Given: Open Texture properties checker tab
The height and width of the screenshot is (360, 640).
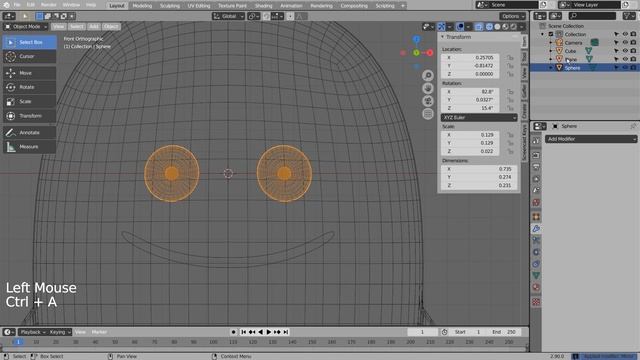Looking at the screenshot, I should pyautogui.click(x=536, y=302).
